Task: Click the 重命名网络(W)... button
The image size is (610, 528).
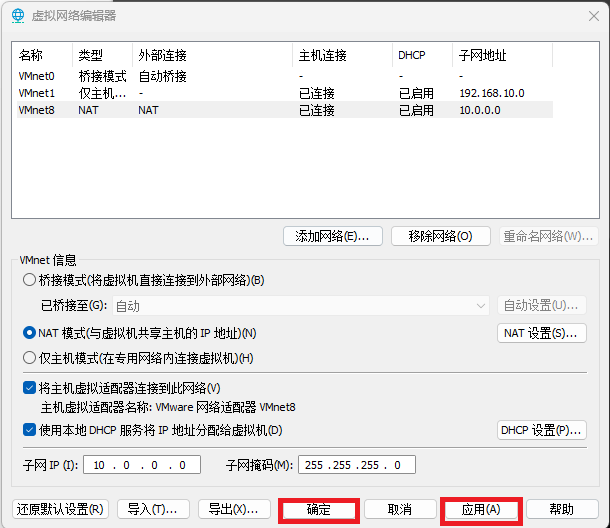Action: click(x=549, y=236)
